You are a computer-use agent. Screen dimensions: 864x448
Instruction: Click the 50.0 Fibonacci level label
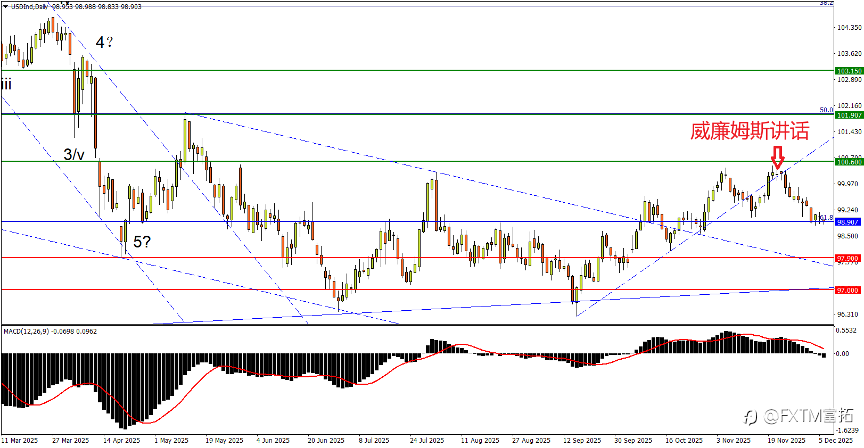pos(826,110)
